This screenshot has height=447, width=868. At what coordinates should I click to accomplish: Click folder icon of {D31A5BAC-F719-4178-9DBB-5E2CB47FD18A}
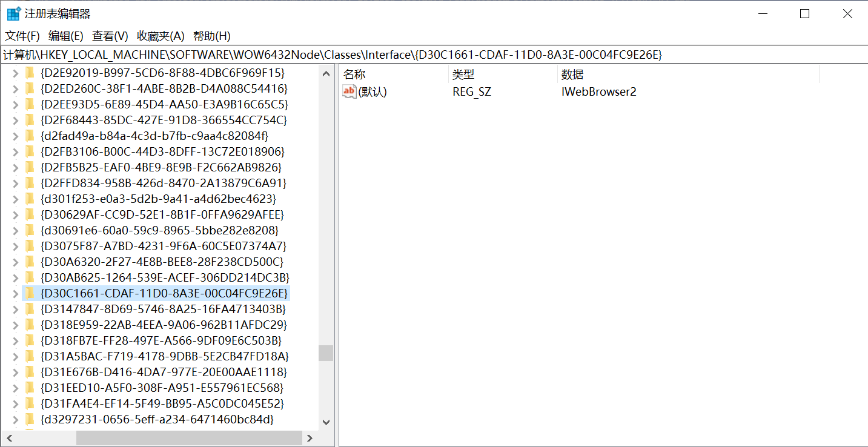pos(29,356)
